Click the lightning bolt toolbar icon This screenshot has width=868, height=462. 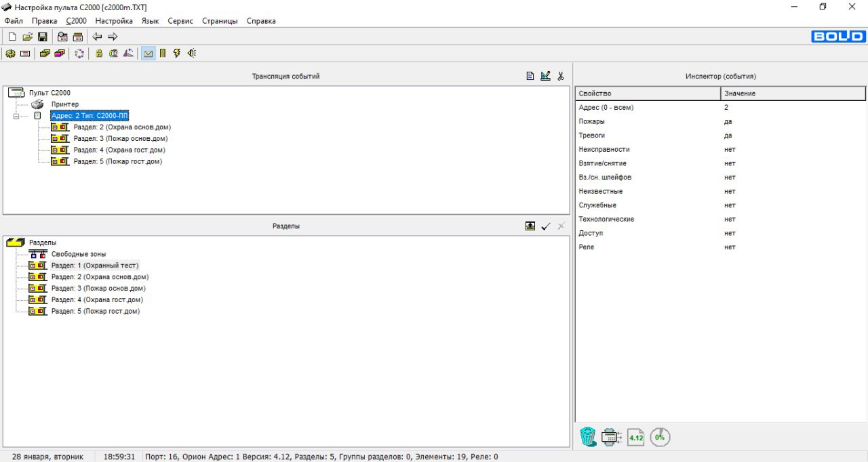(177, 54)
